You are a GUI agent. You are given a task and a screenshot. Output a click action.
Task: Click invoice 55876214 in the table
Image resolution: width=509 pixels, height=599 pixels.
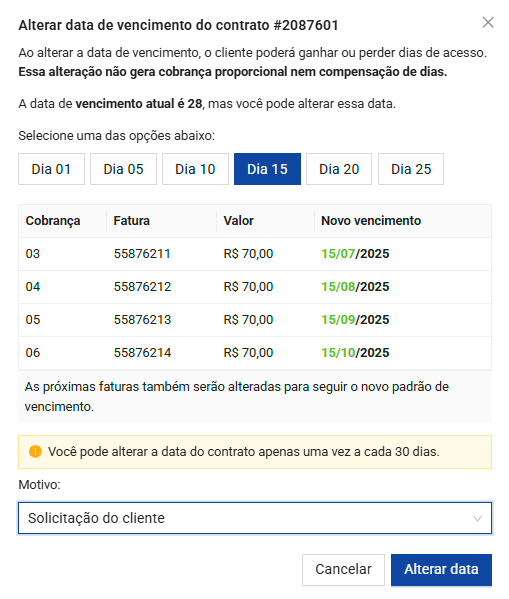pyautogui.click(x=142, y=353)
